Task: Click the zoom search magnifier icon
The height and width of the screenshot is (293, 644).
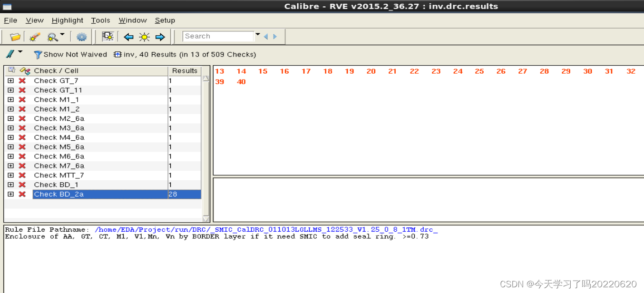Action: [51, 36]
